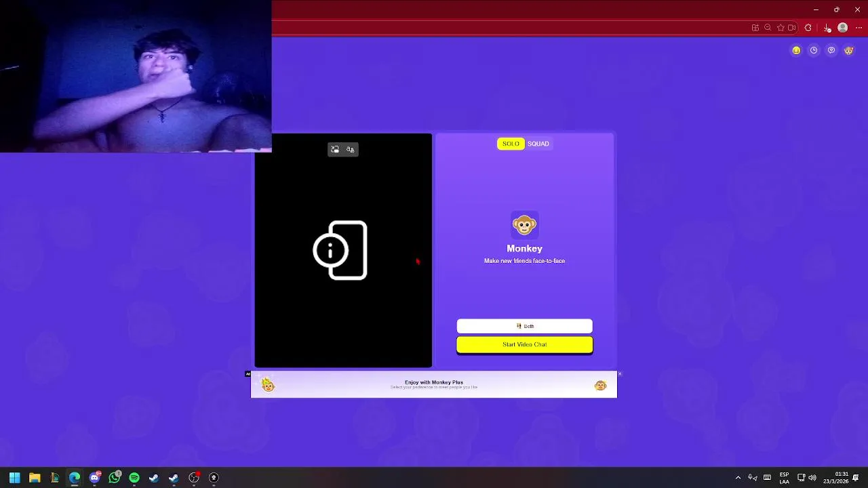The image size is (868, 488).
Task: Click the Enjoy with Monkey Plus banner
Action: click(434, 384)
